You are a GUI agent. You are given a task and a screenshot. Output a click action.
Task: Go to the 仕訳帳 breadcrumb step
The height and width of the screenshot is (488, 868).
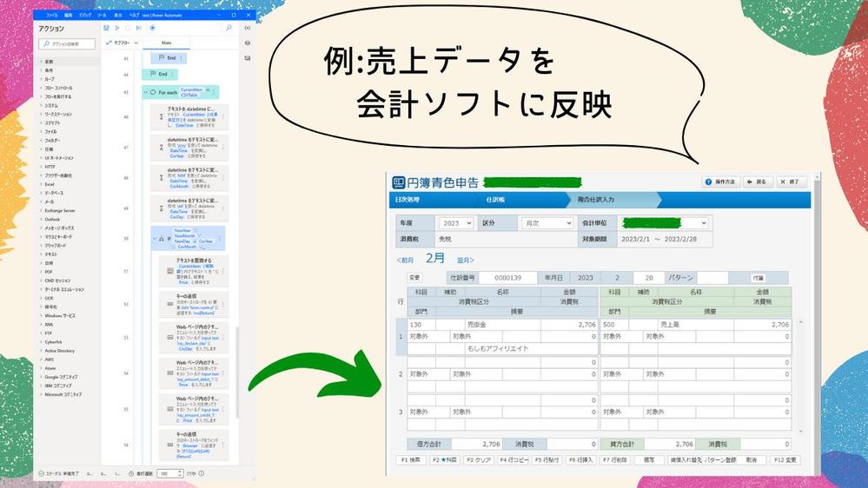(495, 200)
